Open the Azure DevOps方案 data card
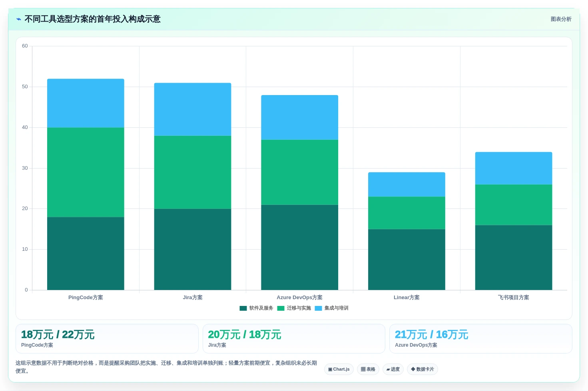Viewport: 588px width, 391px height. [481, 339]
